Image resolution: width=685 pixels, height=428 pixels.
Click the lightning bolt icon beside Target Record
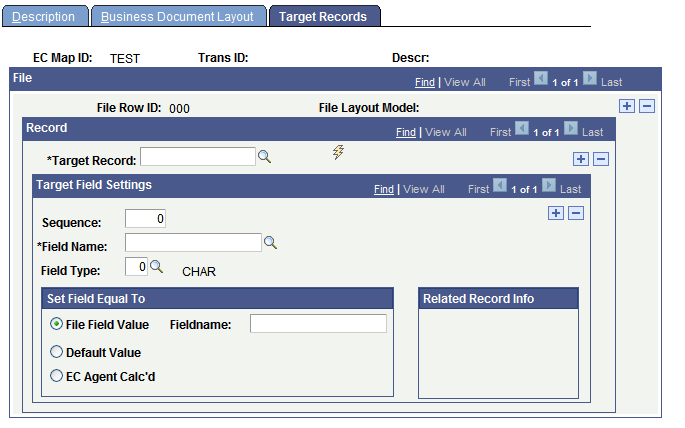tap(338, 153)
